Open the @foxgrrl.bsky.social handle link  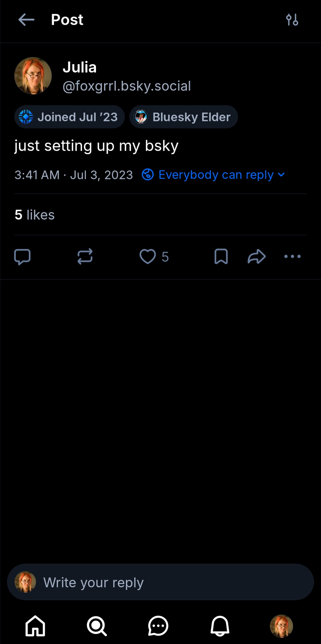coord(127,86)
